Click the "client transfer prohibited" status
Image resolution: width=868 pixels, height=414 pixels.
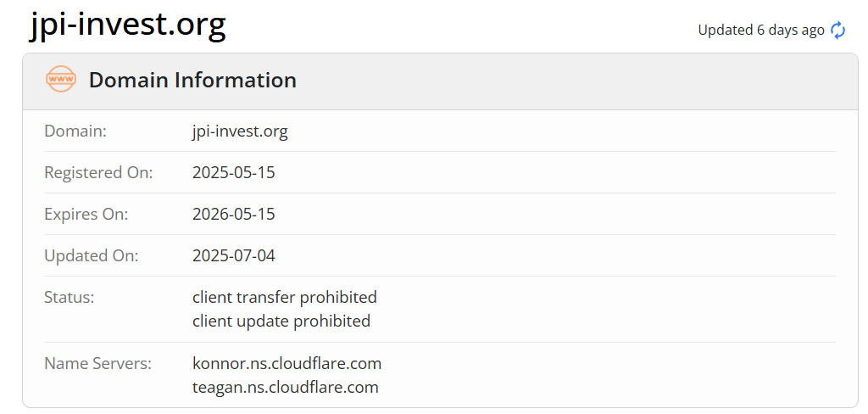pos(285,298)
